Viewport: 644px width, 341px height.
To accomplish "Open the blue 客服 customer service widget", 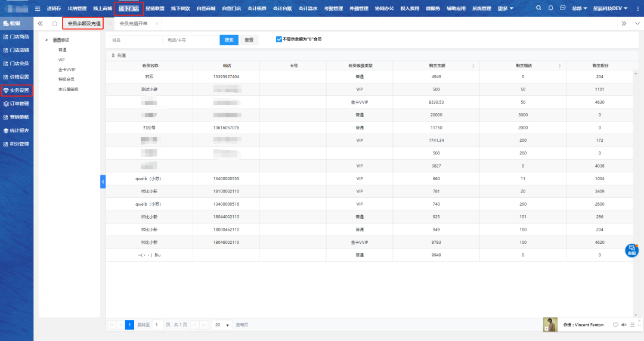I will point(631,251).
